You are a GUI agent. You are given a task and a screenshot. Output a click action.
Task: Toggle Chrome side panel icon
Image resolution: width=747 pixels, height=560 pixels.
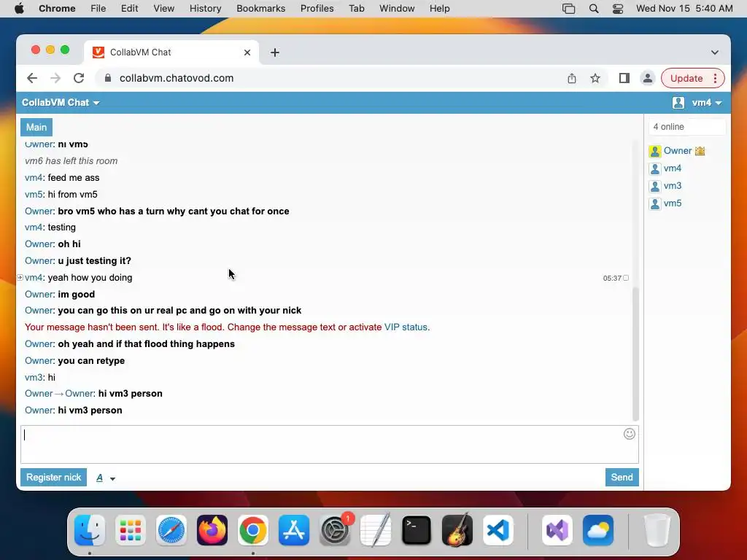pos(624,78)
